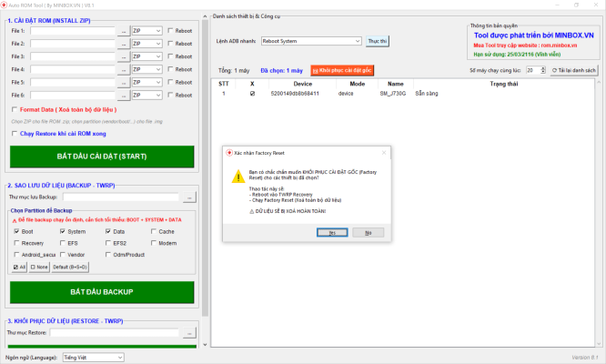The width and height of the screenshot is (606, 364).
Task: Uncheck the System partition checkbox
Action: click(x=61, y=231)
